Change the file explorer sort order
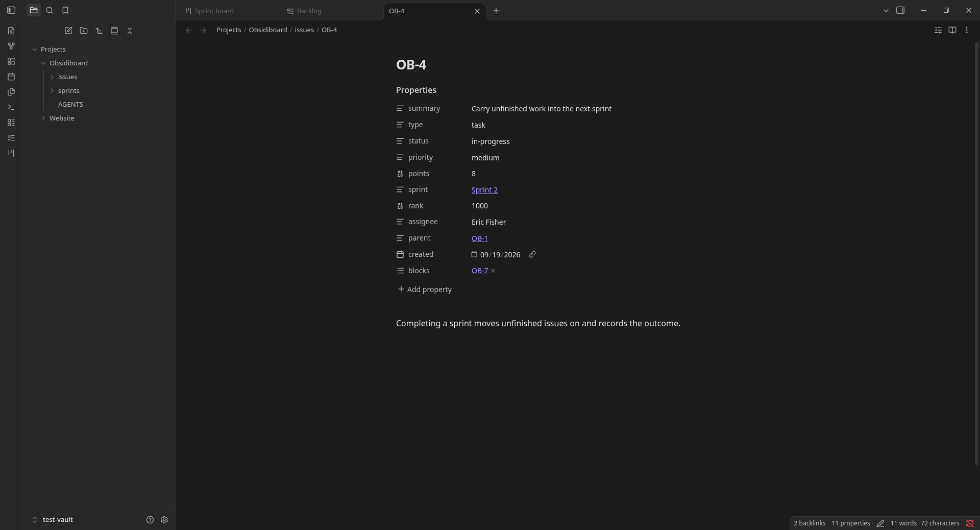This screenshot has width=980, height=530. pyautogui.click(x=99, y=31)
